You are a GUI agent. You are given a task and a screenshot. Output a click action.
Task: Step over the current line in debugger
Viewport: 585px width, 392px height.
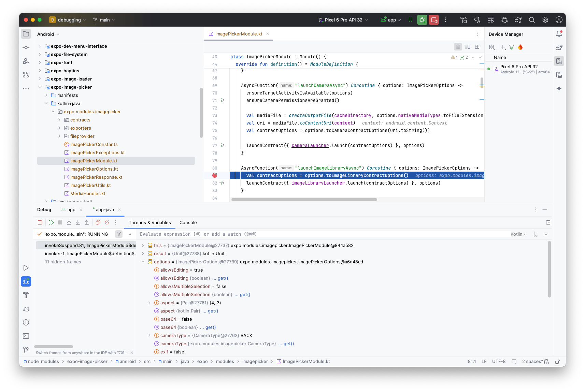(x=69, y=222)
